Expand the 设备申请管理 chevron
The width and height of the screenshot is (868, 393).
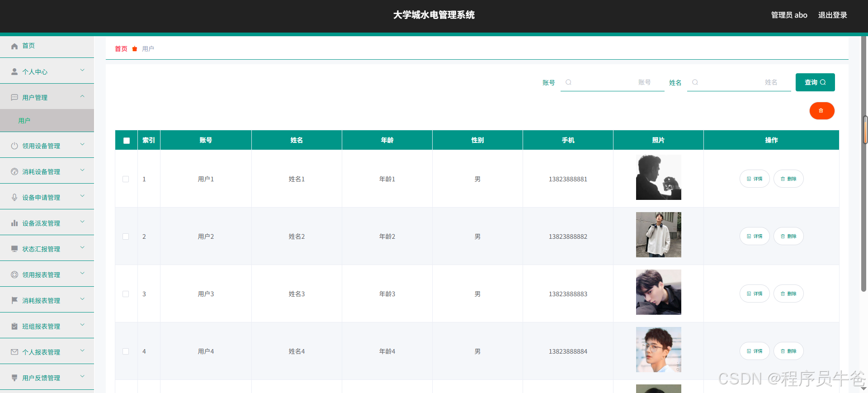click(82, 196)
